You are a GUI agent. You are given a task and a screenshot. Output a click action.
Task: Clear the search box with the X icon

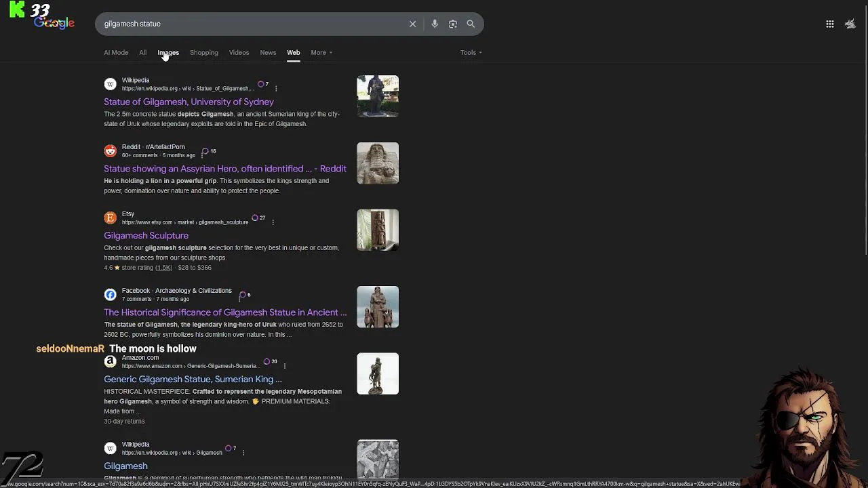pyautogui.click(x=412, y=24)
